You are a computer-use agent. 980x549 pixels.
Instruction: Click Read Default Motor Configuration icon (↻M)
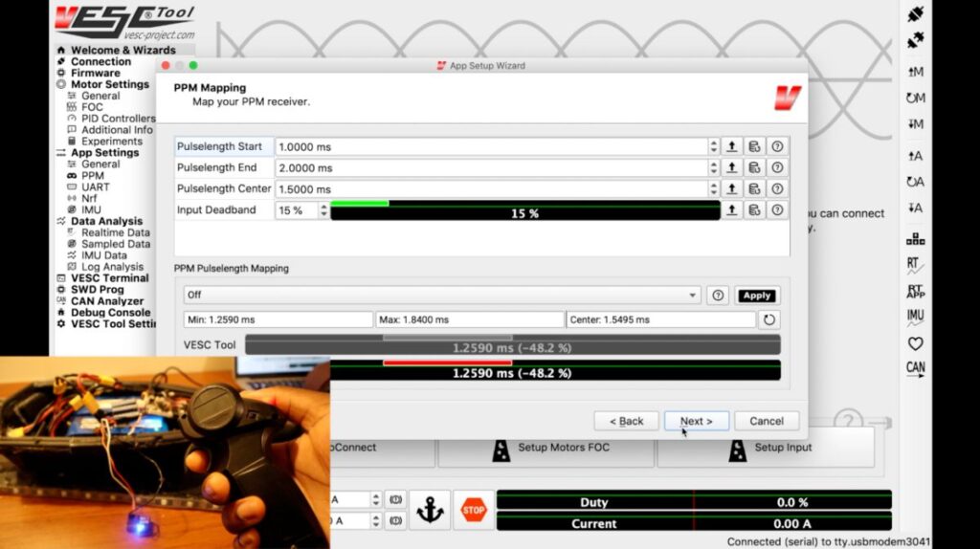click(x=916, y=99)
